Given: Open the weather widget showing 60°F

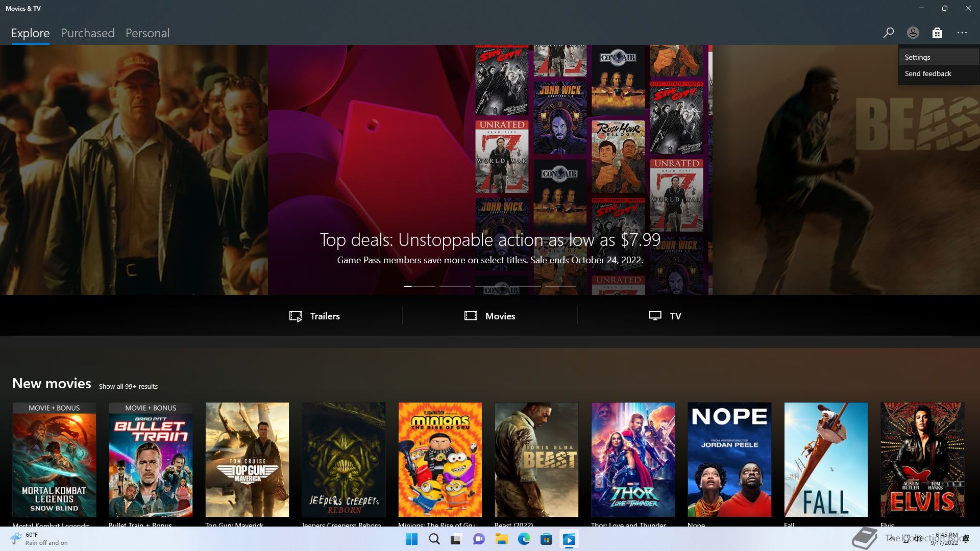Looking at the screenshot, I should [x=39, y=539].
